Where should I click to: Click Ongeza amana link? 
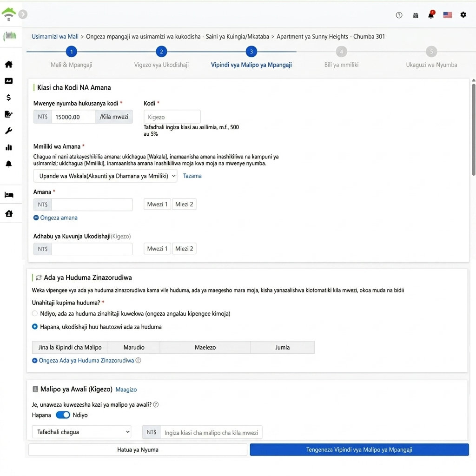[x=59, y=218]
